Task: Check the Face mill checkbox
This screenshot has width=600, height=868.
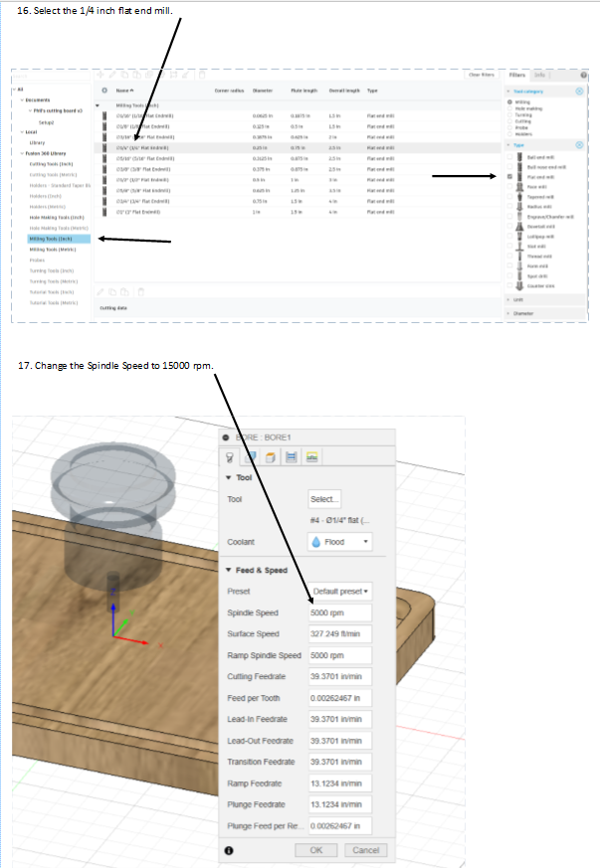Action: (x=509, y=187)
